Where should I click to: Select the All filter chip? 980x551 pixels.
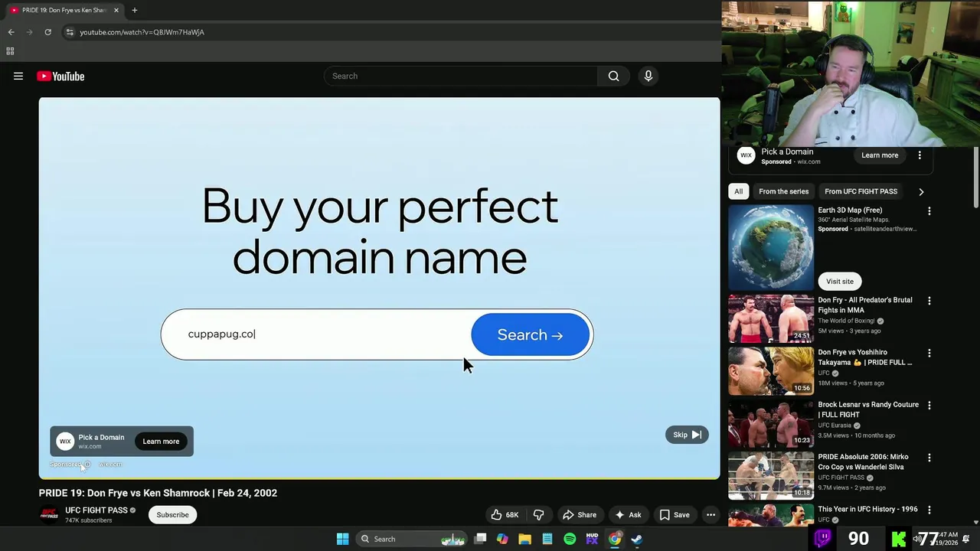(x=738, y=191)
